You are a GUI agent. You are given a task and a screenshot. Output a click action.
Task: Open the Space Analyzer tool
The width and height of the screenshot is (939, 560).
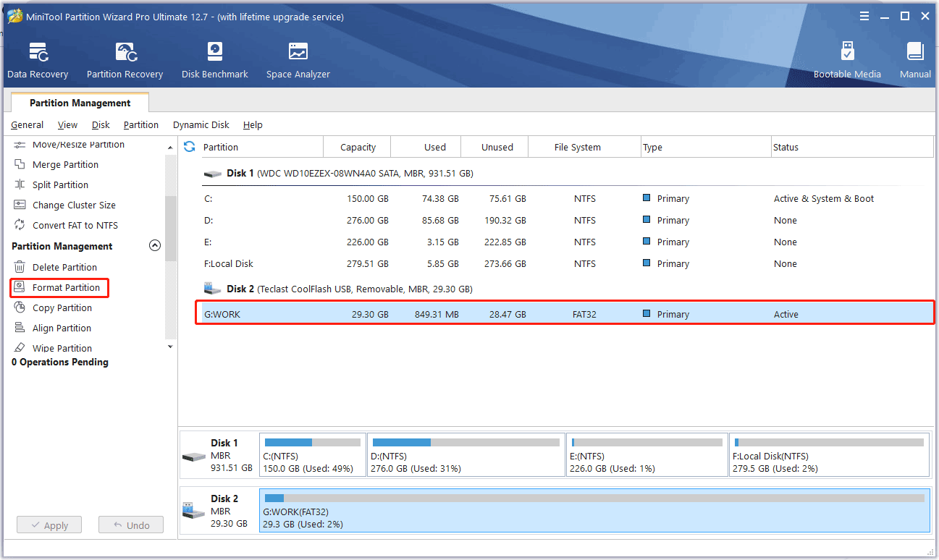(x=298, y=61)
